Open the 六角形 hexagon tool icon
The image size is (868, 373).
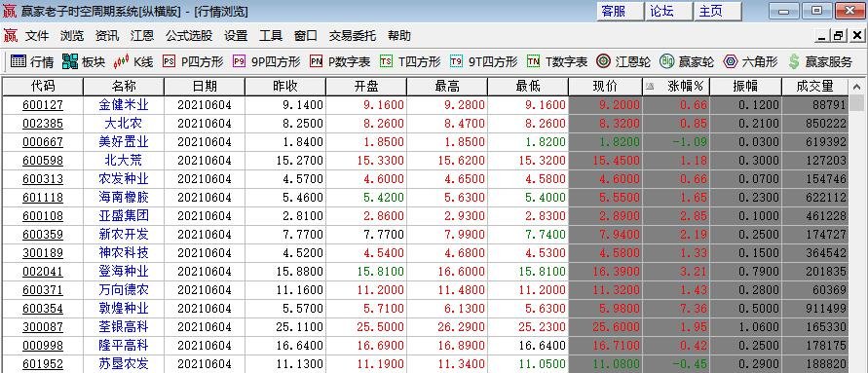(731, 61)
